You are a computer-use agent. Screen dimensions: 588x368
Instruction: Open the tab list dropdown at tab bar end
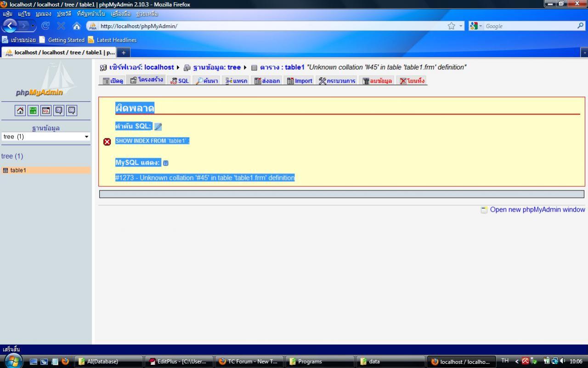click(584, 52)
